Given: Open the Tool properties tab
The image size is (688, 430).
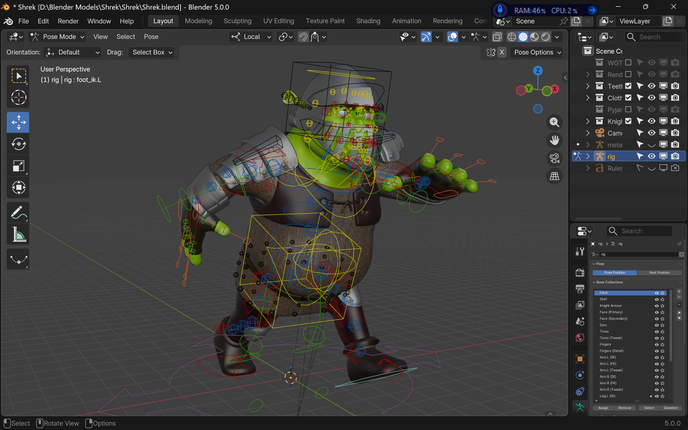Looking at the screenshot, I should [x=580, y=251].
